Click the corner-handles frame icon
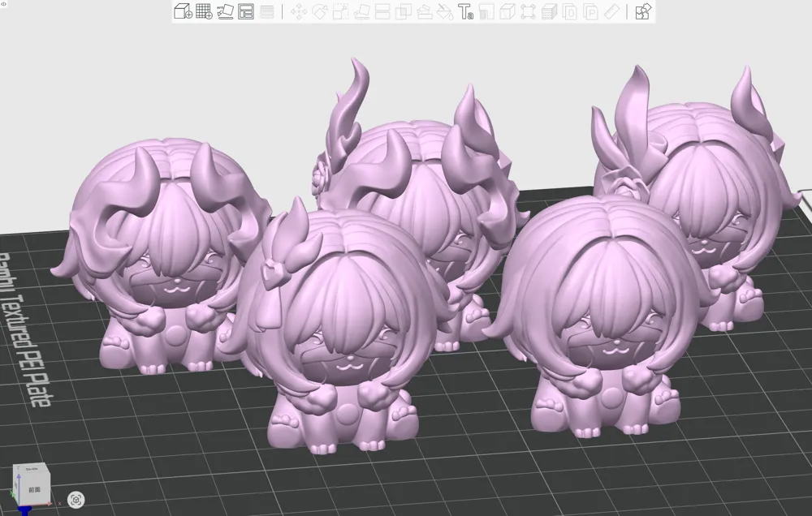The image size is (812, 516). (x=528, y=11)
